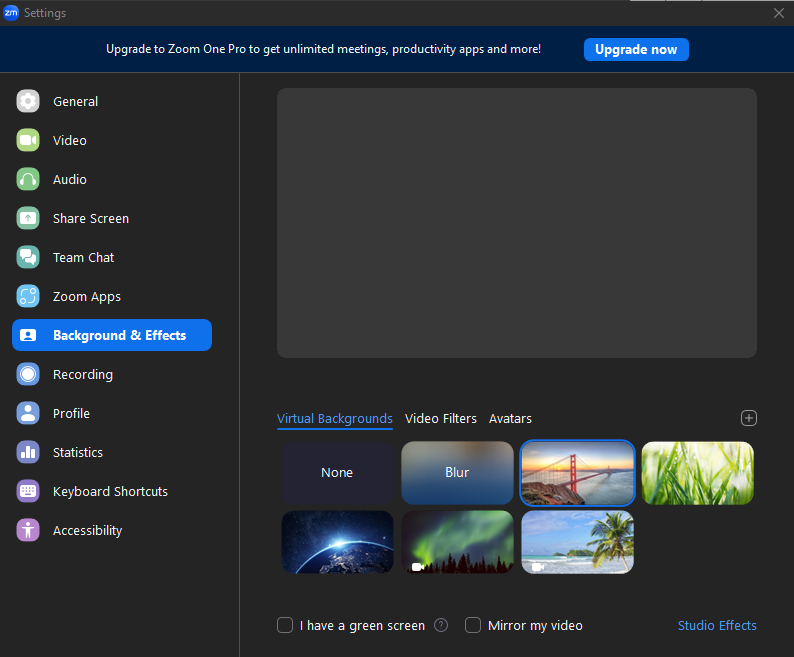View the Keyboard Shortcuts section

pos(112,491)
